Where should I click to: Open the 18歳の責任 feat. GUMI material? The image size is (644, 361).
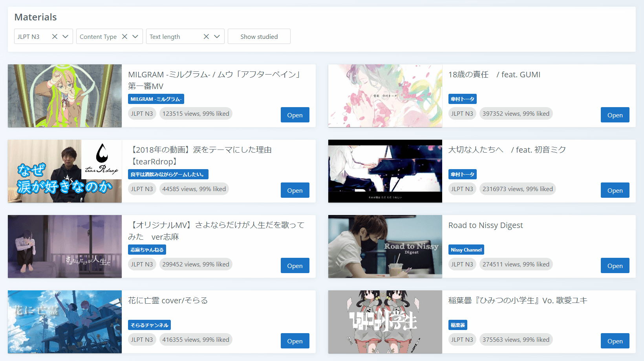(615, 115)
